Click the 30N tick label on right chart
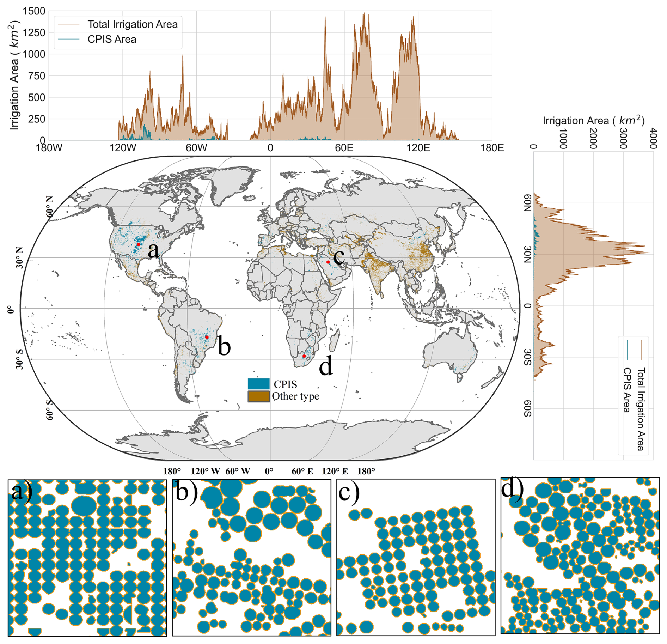Image resolution: width=667 pixels, height=644 pixels. pyautogui.click(x=527, y=254)
